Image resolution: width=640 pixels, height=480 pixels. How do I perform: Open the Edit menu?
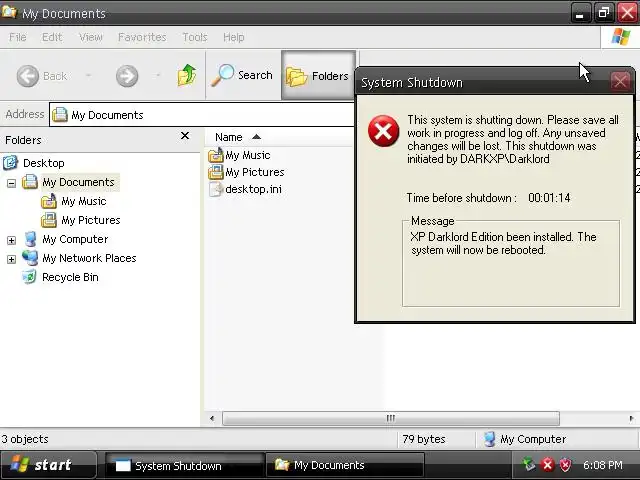tap(52, 37)
